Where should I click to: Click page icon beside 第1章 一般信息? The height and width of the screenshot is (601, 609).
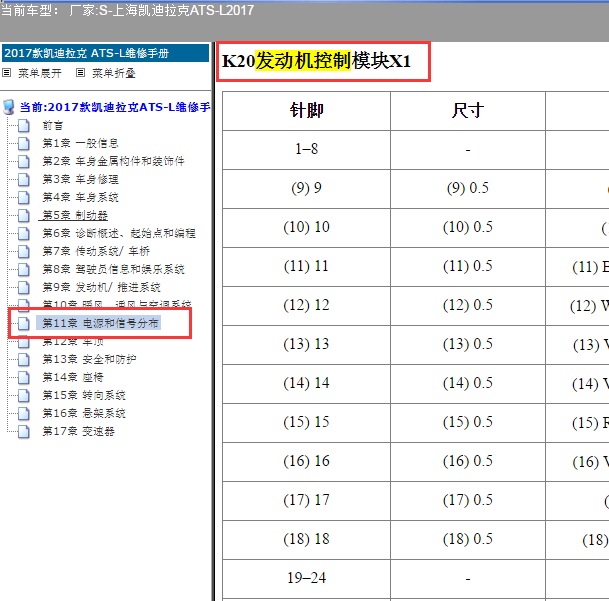[24, 143]
